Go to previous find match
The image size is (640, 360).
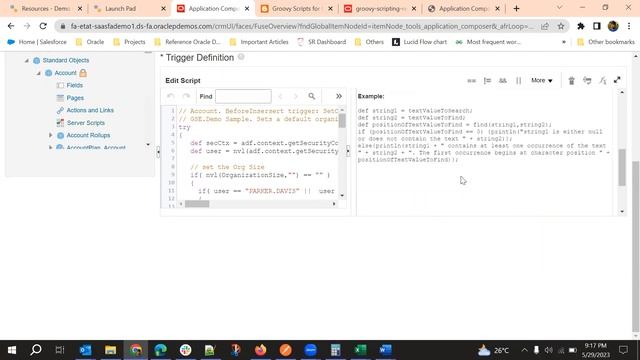click(x=280, y=96)
